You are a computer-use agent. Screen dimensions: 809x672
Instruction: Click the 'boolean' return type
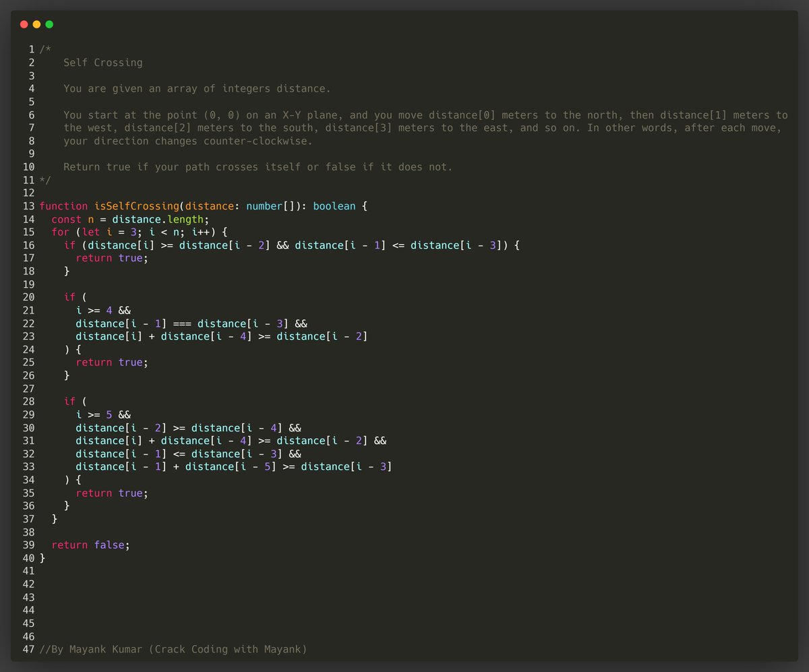(334, 206)
